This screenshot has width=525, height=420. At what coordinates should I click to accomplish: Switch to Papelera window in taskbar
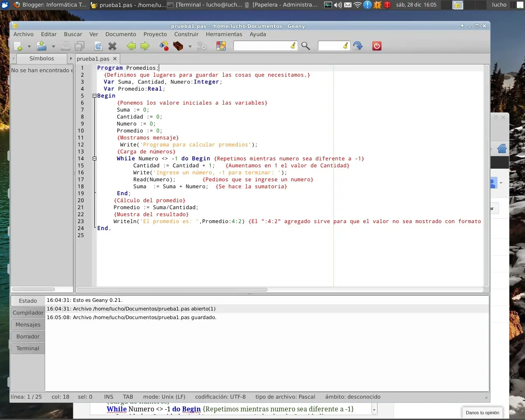[282, 5]
